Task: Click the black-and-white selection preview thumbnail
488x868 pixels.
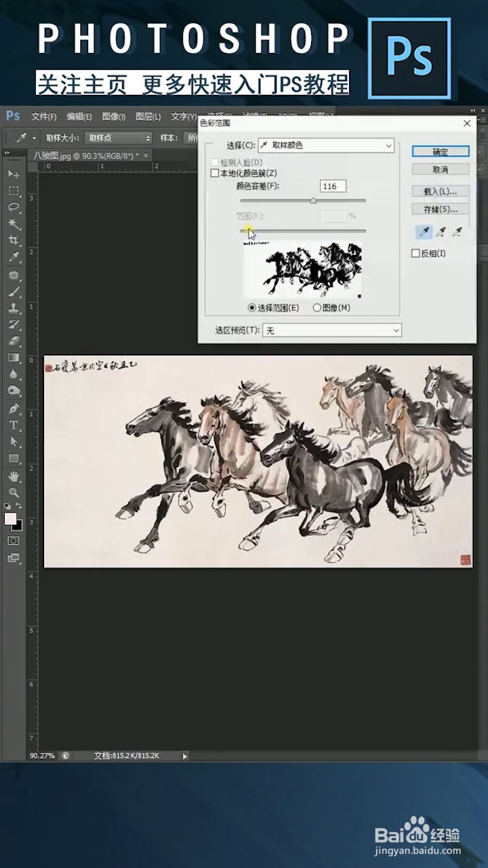Action: pyautogui.click(x=302, y=270)
